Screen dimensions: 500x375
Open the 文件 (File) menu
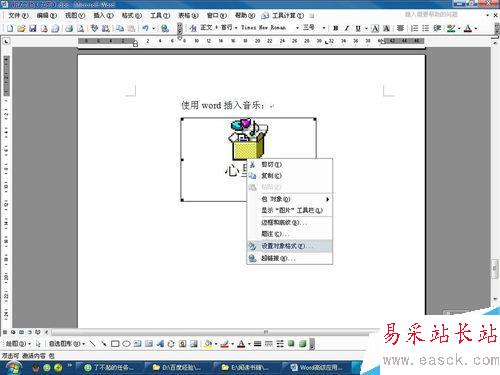point(18,15)
